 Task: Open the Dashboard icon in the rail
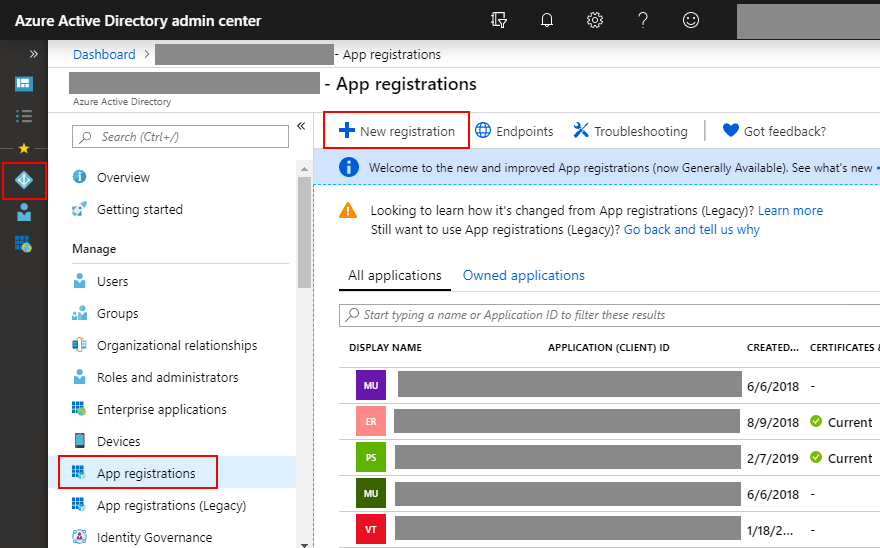[x=24, y=84]
